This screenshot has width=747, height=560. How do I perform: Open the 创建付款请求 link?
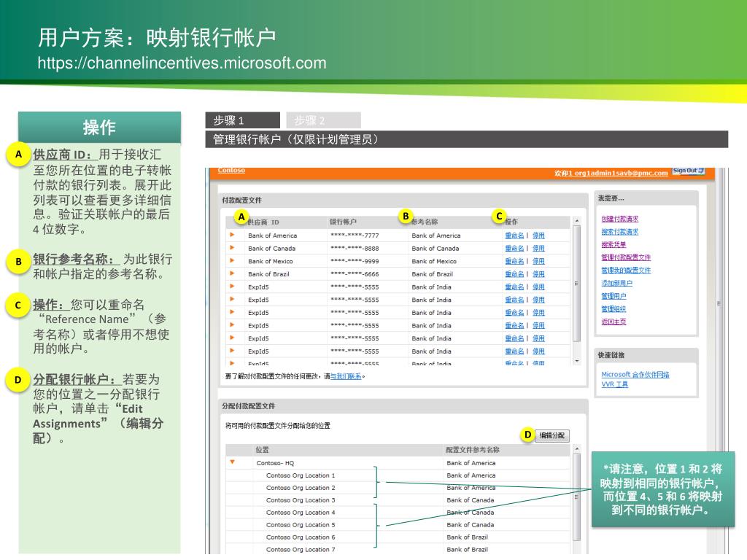click(x=620, y=219)
